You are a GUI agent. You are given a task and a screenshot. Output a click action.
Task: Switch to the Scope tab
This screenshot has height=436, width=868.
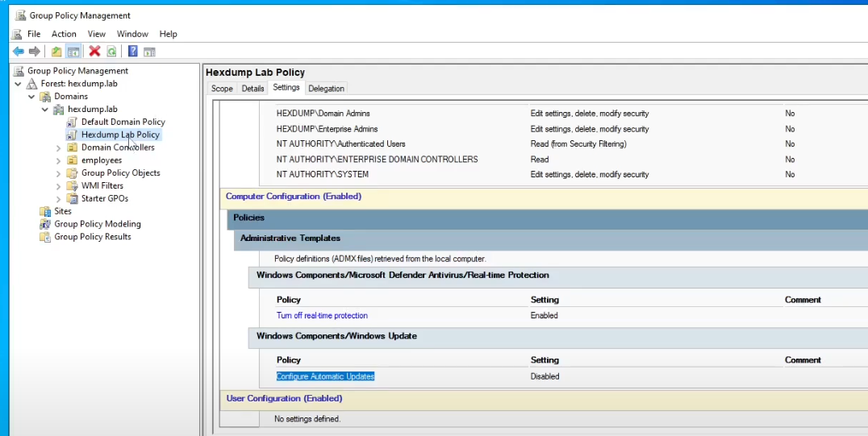pyautogui.click(x=222, y=89)
